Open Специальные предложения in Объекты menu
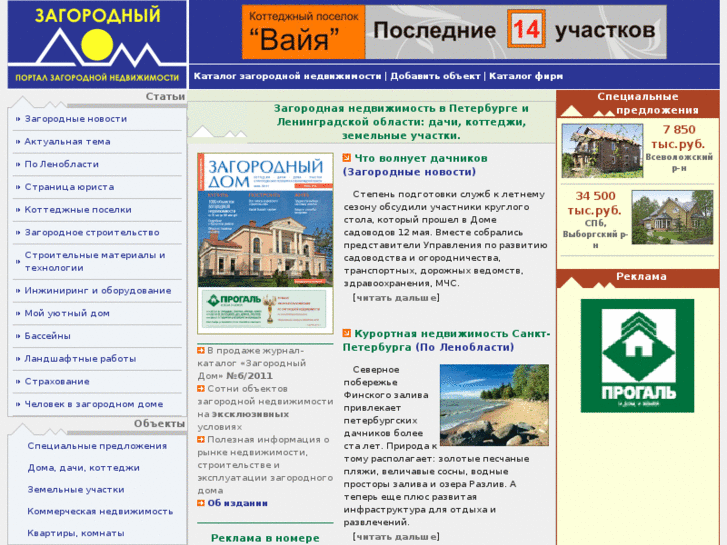The width and height of the screenshot is (727, 545). click(x=97, y=446)
